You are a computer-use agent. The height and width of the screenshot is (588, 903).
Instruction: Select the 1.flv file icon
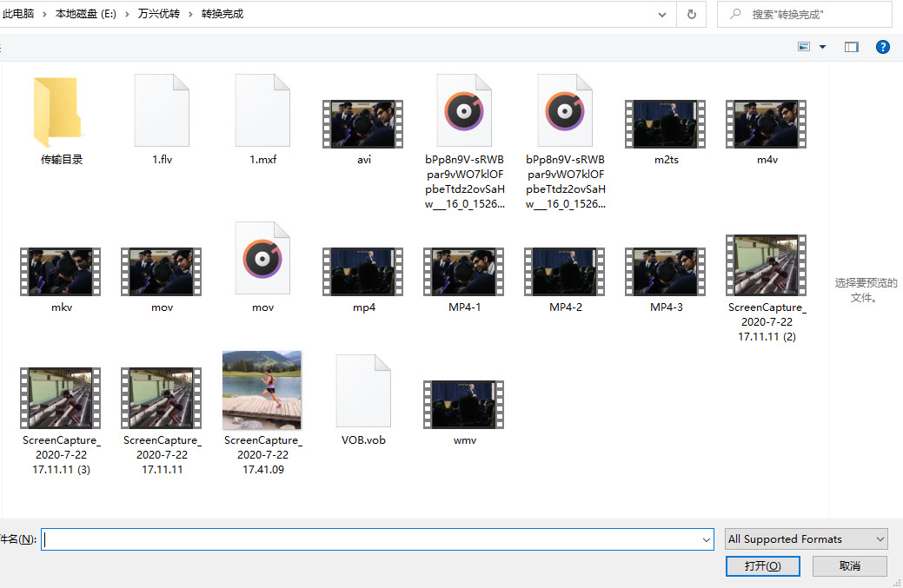pos(162,111)
